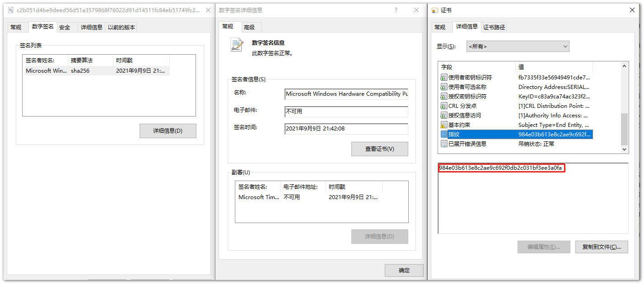Screen dimensions: 644x284
Task: Click the 使用者密钥标识符 field icon
Action: [443, 78]
